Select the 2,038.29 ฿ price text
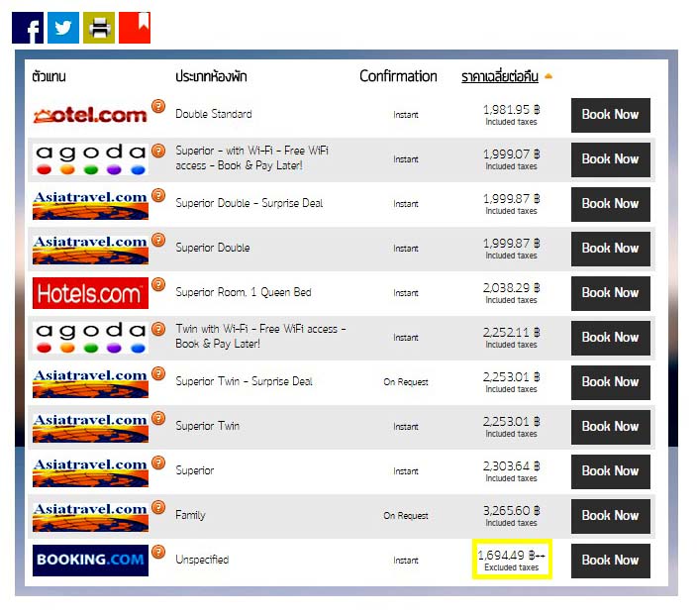The height and width of the screenshot is (616, 697). (x=511, y=288)
